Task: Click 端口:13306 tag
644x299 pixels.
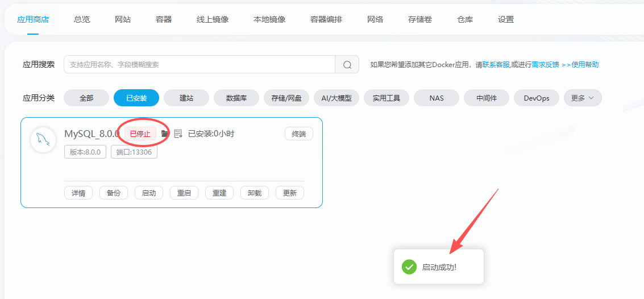Action: coord(134,152)
